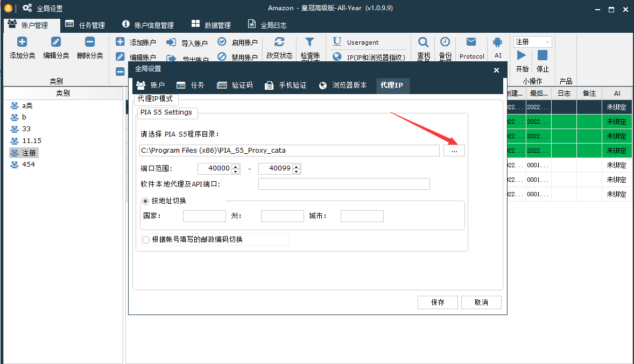Select the 33 category in list

(20, 129)
